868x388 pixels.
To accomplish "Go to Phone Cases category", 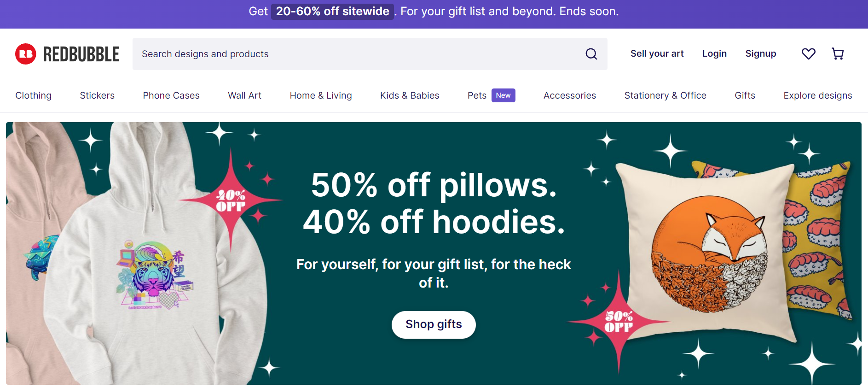I will 171,95.
